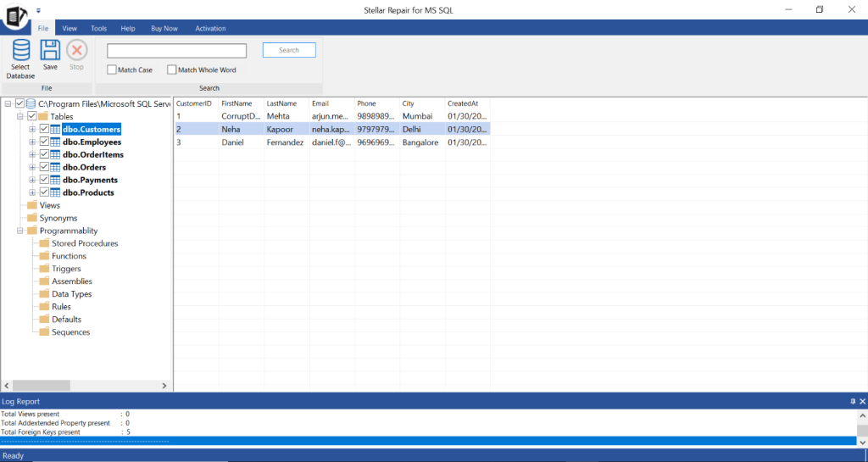Select the row with FirstName Daniel

point(332,142)
